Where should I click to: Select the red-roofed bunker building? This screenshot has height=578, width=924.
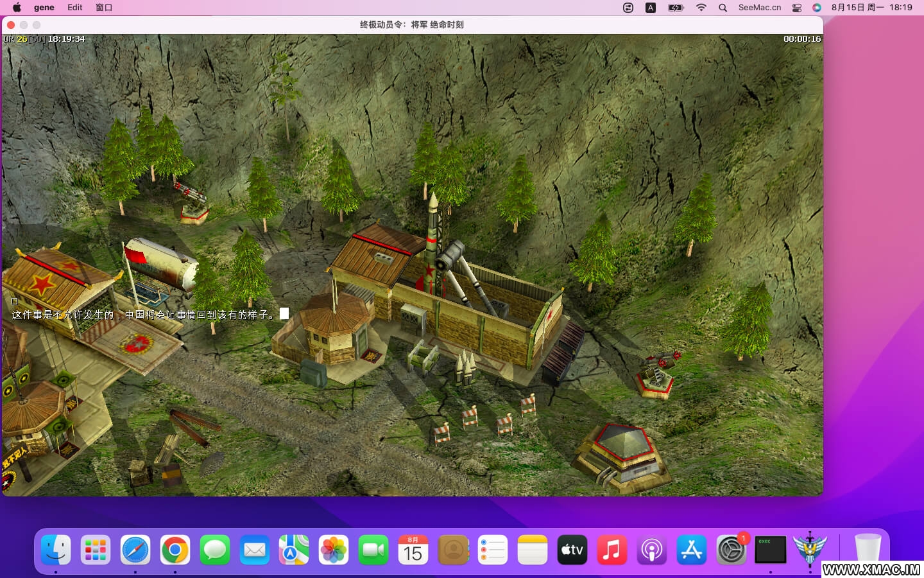click(x=620, y=456)
